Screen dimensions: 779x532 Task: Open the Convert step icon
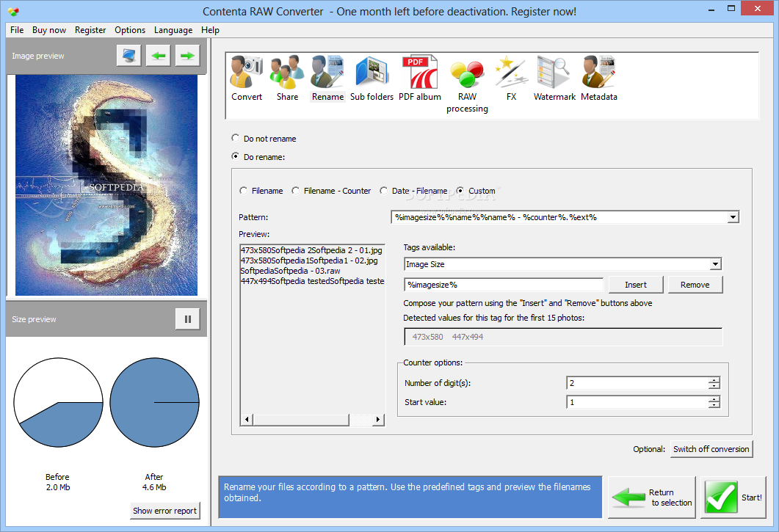[x=247, y=79]
